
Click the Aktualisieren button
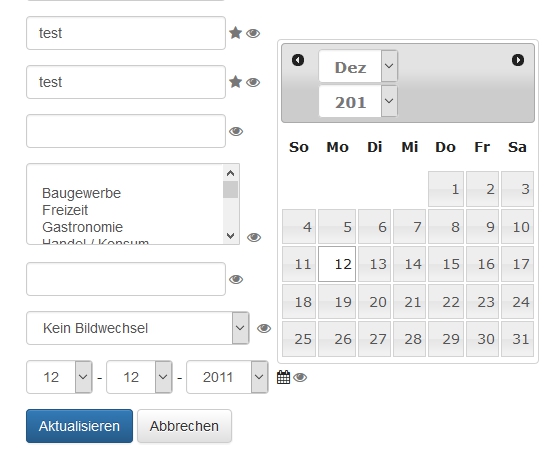coord(79,426)
